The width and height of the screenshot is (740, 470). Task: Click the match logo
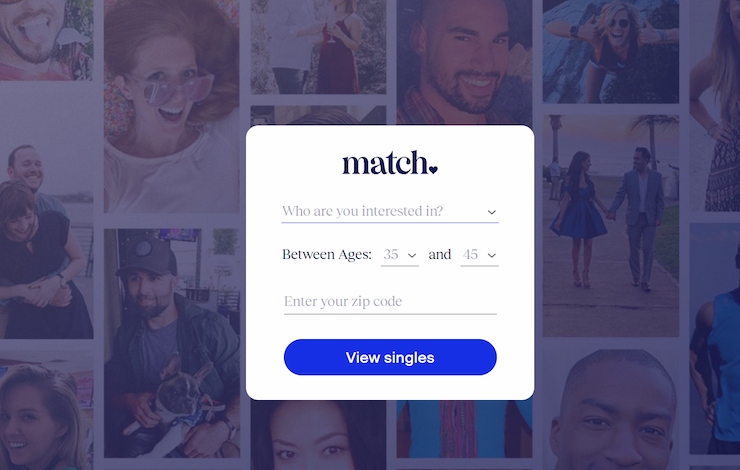tap(390, 163)
